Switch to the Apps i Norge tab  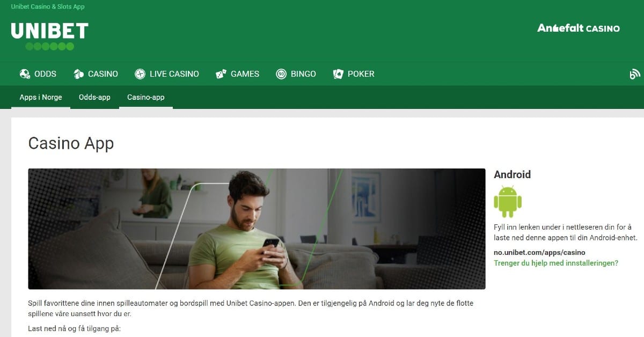(x=41, y=97)
